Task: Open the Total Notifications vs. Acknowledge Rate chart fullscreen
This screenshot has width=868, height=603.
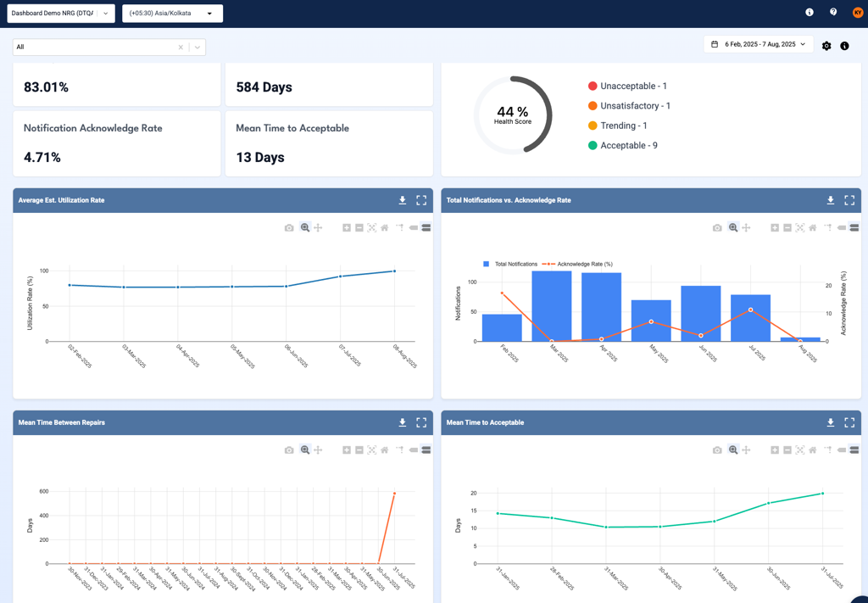Action: pyautogui.click(x=849, y=200)
